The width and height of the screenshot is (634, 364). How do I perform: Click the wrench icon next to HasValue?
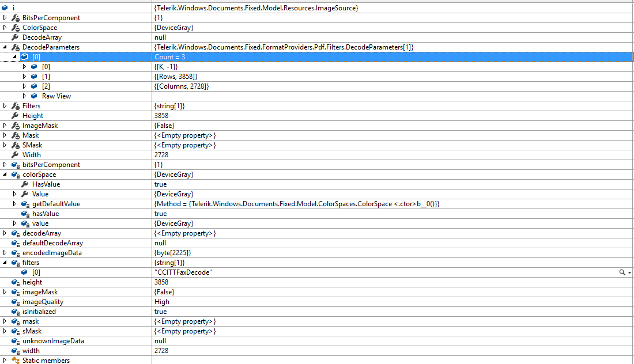pyautogui.click(x=25, y=184)
